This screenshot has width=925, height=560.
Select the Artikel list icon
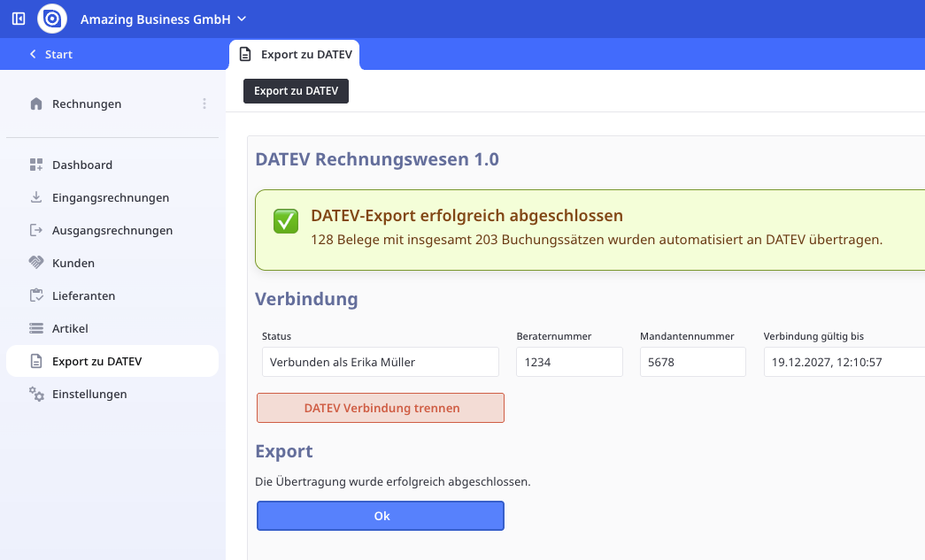[36, 327]
